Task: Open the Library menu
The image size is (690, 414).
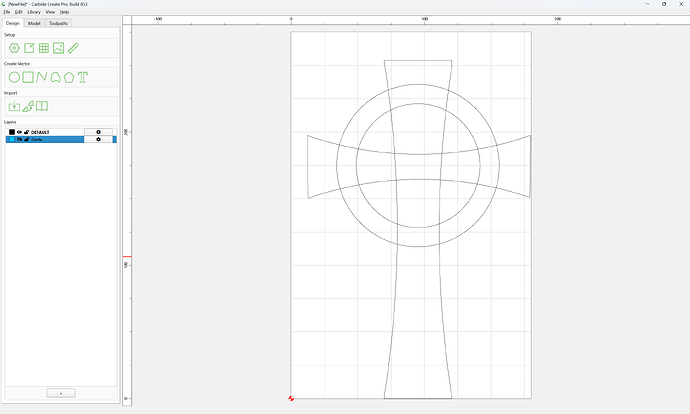Action: [34, 12]
